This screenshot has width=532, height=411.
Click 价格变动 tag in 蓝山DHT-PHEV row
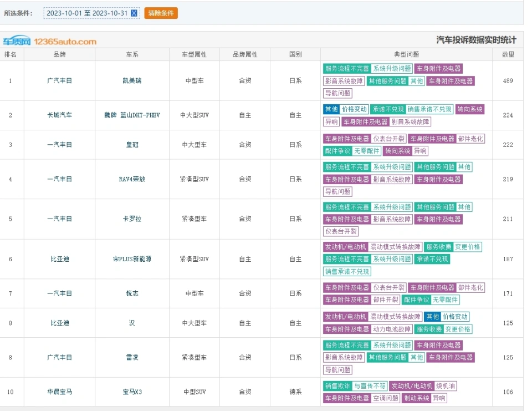point(354,109)
